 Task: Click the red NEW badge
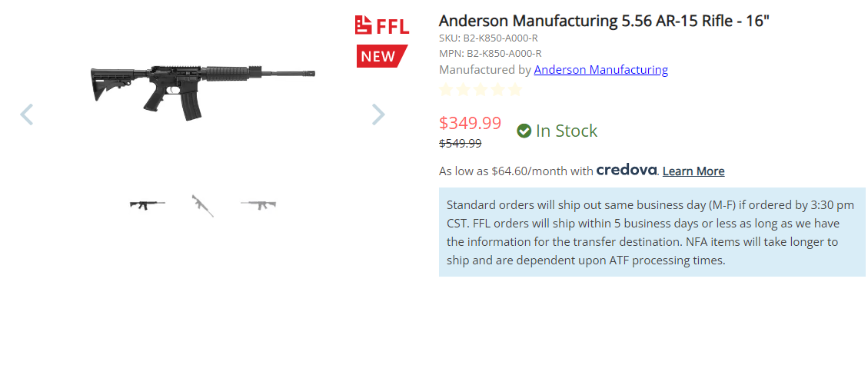[379, 56]
